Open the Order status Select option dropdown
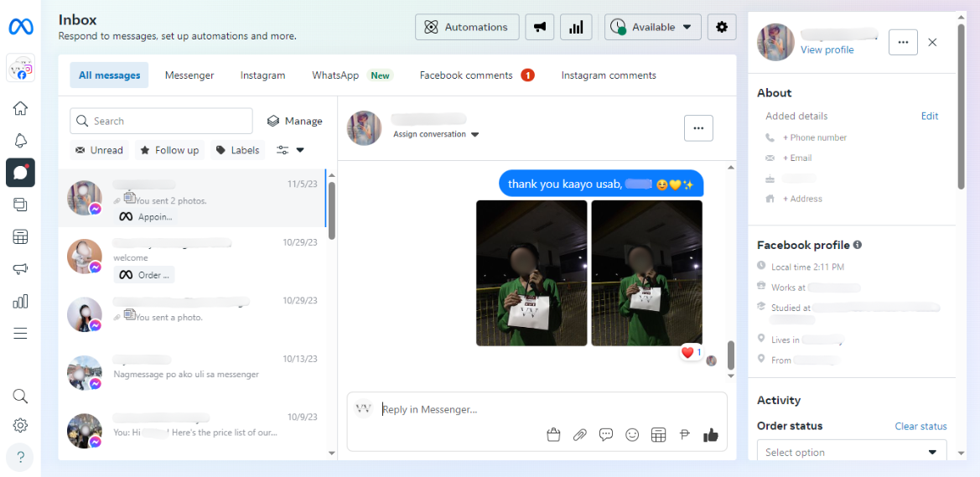Viewport: 980px width, 477px height. point(852,451)
